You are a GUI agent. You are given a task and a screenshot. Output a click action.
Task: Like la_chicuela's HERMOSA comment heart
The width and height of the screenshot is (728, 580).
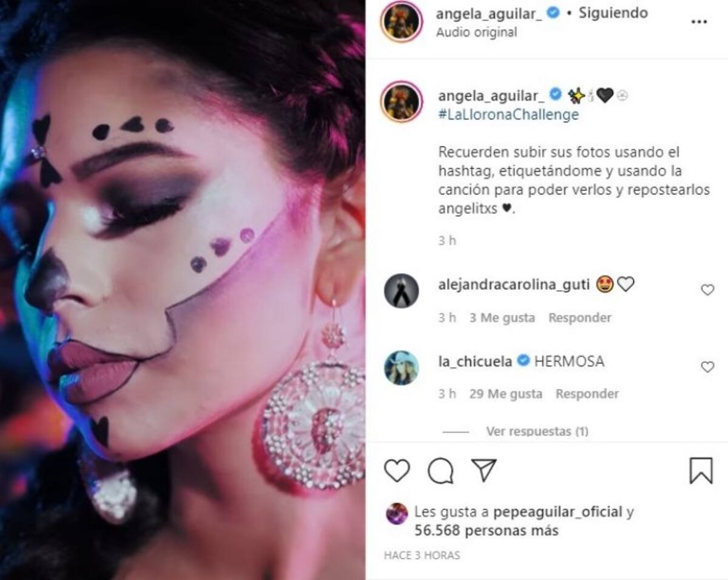[x=707, y=367]
